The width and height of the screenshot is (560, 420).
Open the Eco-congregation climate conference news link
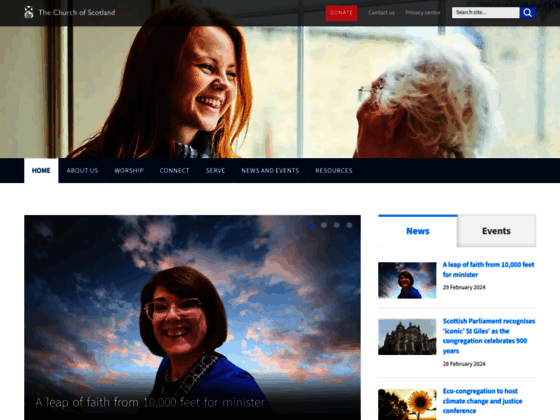coord(482,401)
